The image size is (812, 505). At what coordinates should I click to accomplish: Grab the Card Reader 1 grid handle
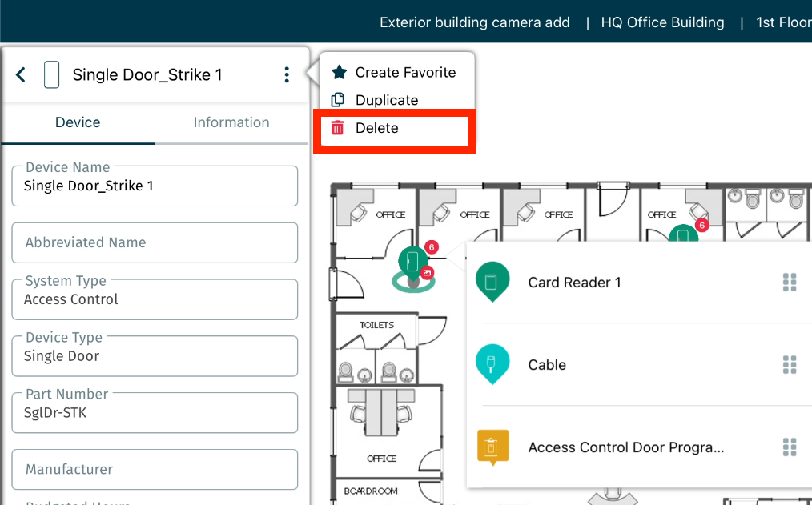790,283
